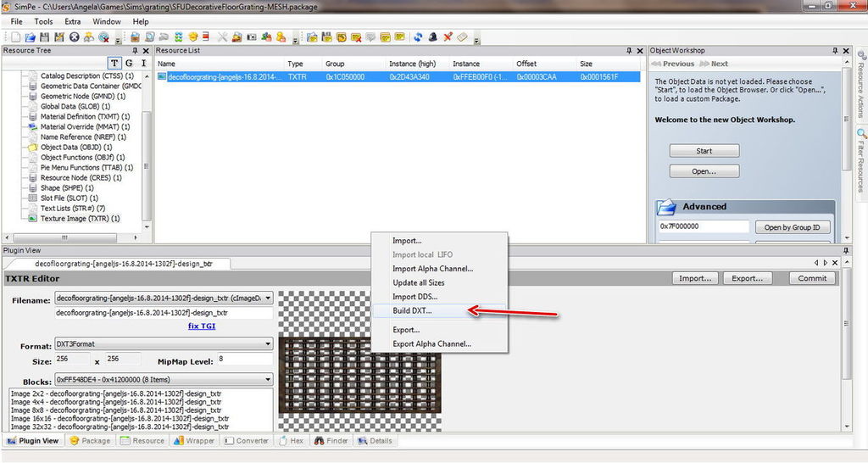
Task: Click the 0x7F000000 group ID field
Action: [x=703, y=226]
